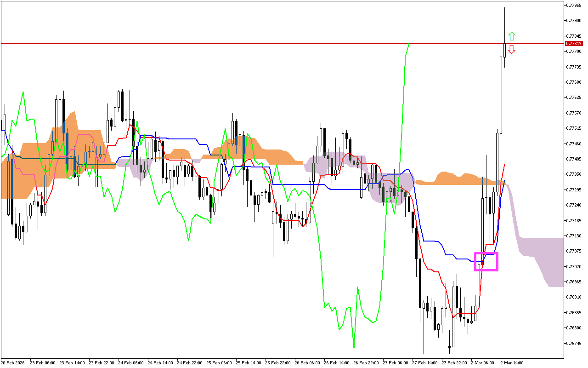Click the 2 Mar 06:00 time label

(483, 362)
